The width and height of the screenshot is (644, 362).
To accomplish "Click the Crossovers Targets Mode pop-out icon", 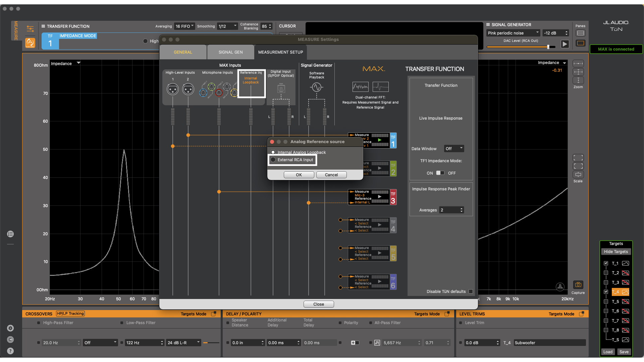I will click(x=214, y=314).
